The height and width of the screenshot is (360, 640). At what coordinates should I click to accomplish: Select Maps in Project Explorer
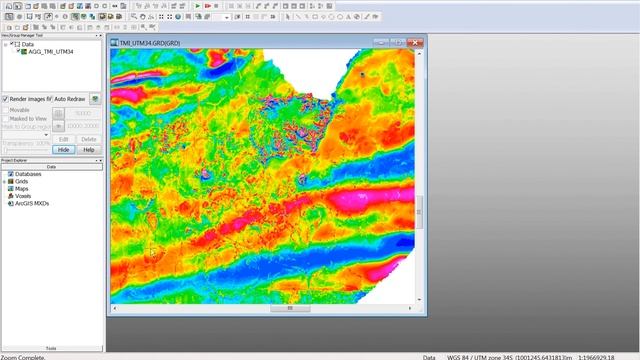point(22,189)
